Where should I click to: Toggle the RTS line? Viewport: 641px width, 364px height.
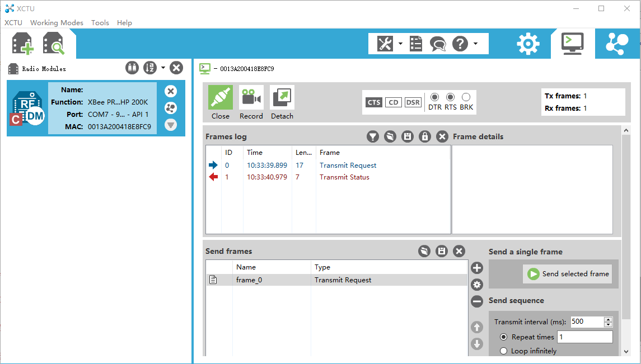click(450, 97)
